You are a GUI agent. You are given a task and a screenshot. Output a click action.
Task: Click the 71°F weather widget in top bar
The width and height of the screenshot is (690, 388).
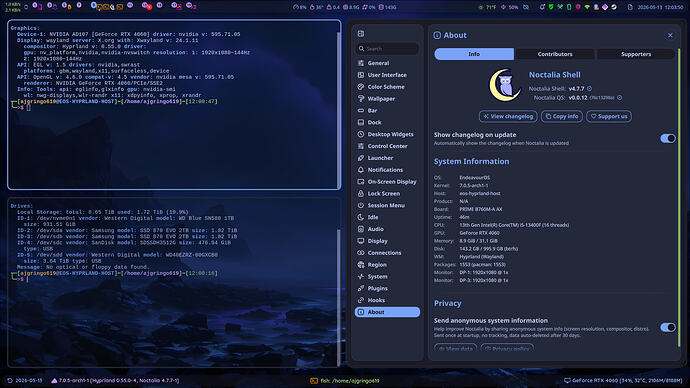click(x=488, y=7)
